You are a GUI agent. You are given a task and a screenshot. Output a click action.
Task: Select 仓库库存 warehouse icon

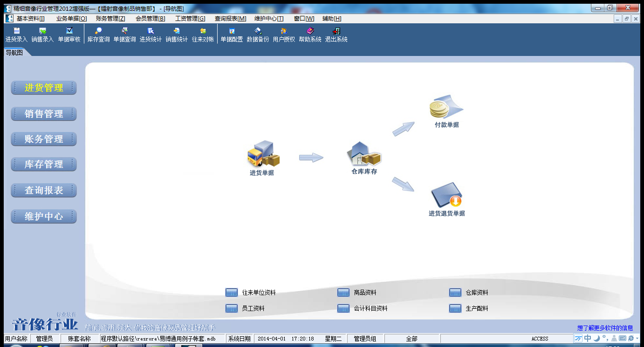point(364,154)
